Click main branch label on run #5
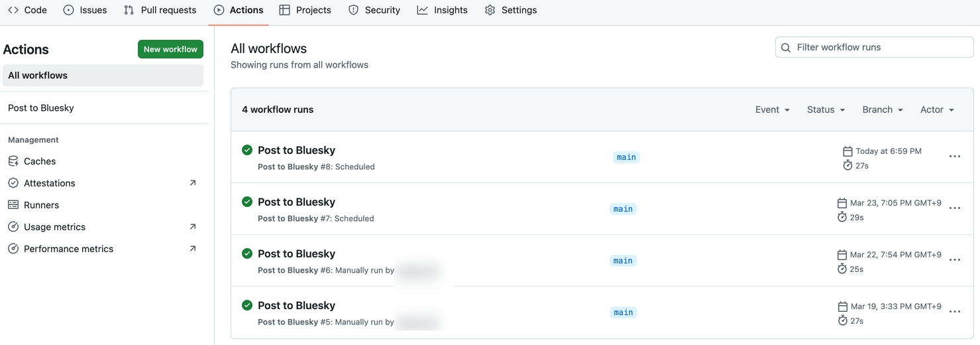Image resolution: width=980 pixels, height=345 pixels. click(x=623, y=312)
